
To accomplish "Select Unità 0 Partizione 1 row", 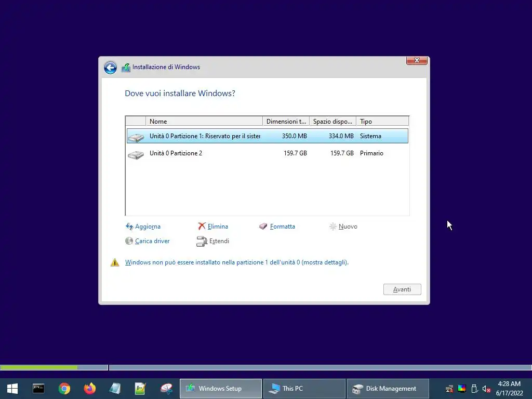I will [268, 136].
